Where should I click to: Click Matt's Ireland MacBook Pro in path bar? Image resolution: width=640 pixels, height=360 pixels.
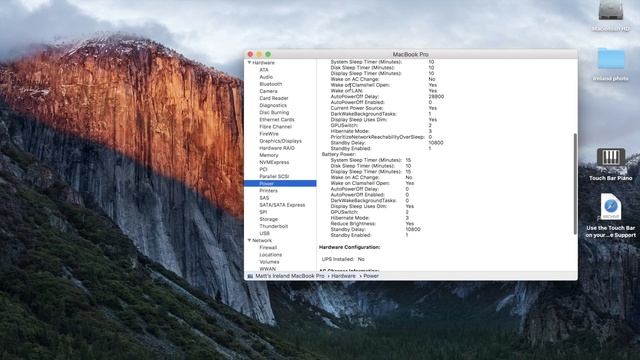point(290,276)
